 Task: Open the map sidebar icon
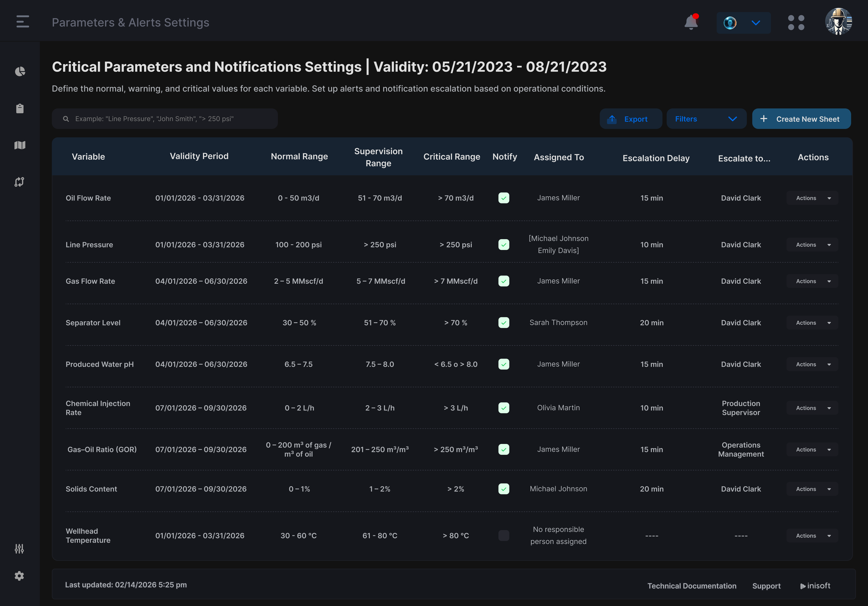[20, 145]
